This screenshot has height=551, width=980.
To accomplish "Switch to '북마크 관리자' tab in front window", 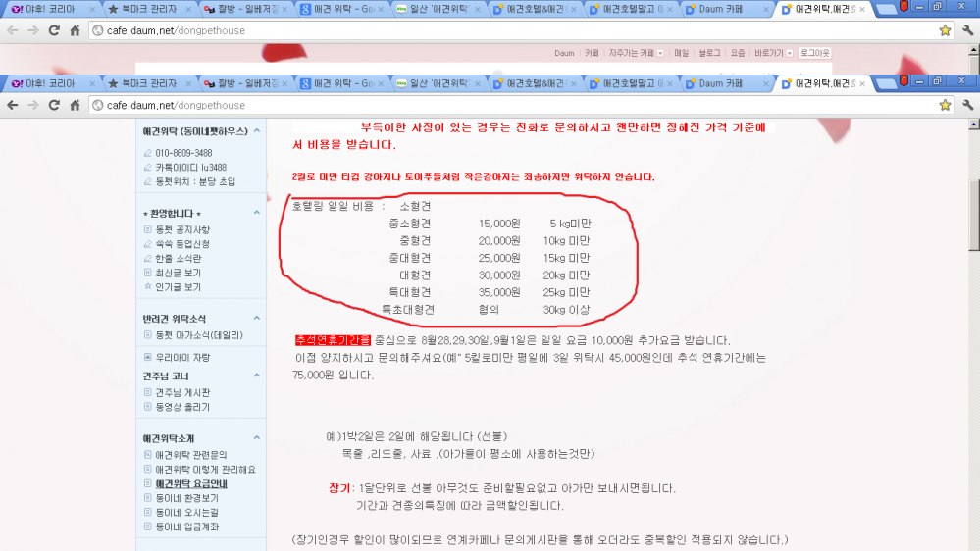I will 147,83.
